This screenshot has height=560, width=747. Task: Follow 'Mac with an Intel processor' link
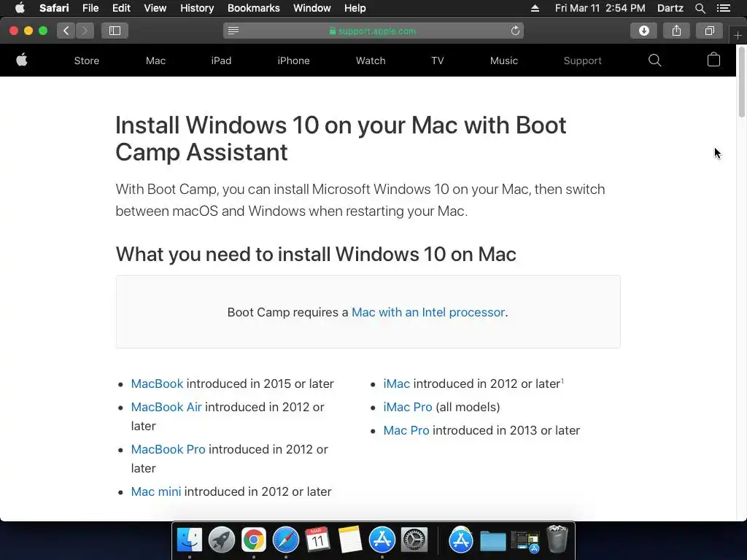coord(427,312)
